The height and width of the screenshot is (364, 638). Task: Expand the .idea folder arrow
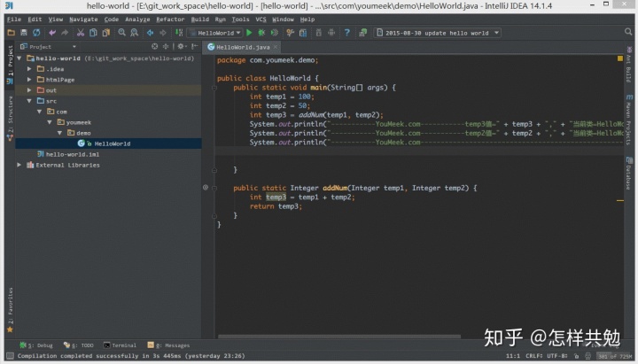pos(29,69)
